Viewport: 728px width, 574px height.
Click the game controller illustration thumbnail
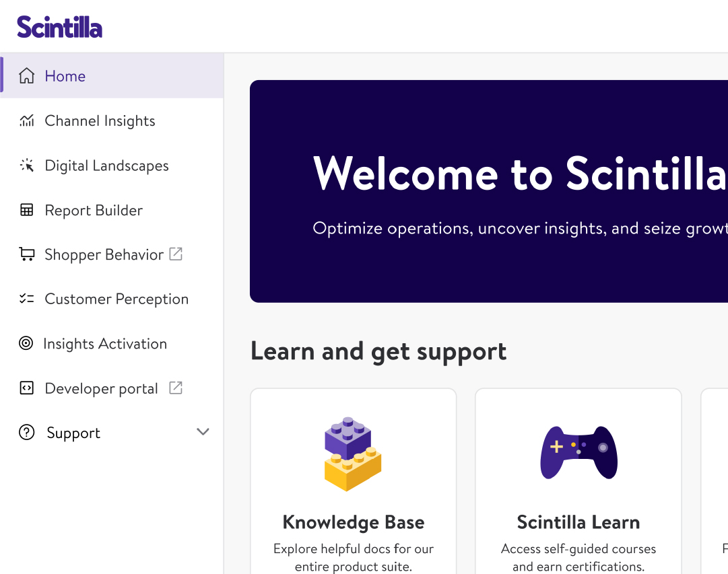point(578,452)
